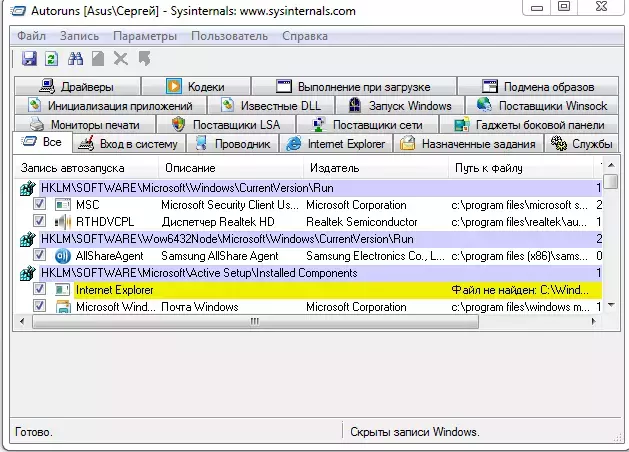Click the MSC entry icon
This screenshot has height=452, width=629.
[63, 205]
